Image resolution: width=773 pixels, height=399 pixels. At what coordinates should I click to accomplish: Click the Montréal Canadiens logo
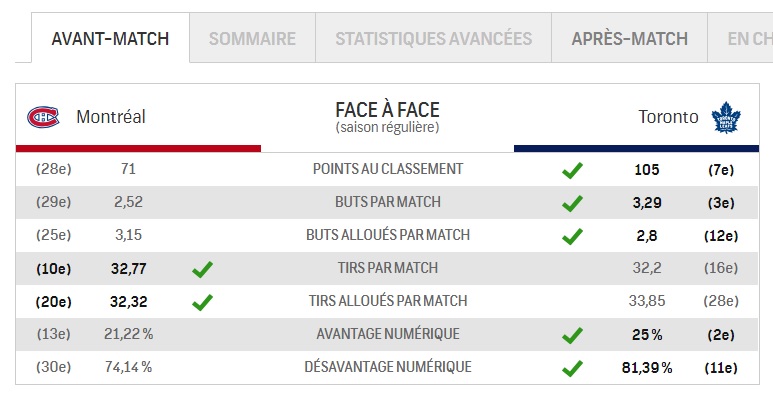point(43,117)
